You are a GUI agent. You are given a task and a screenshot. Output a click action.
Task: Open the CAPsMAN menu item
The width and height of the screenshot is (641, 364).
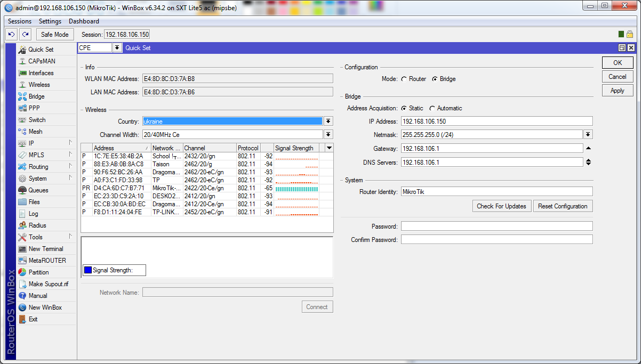[x=42, y=61]
